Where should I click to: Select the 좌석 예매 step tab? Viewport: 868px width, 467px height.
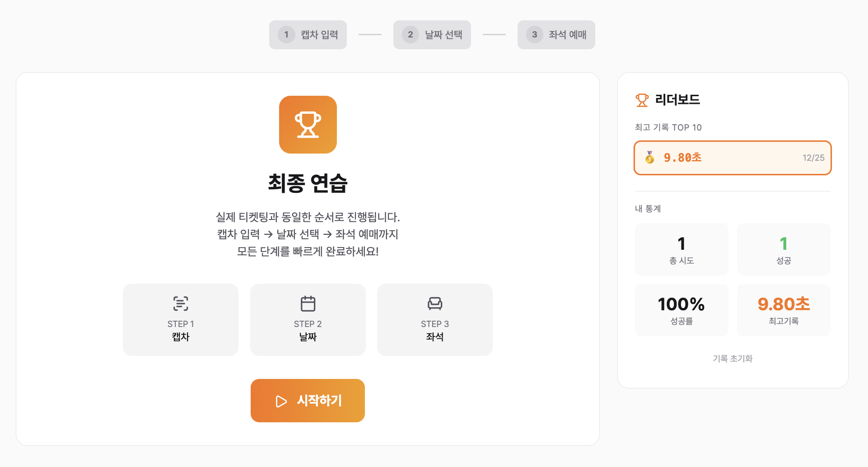coord(556,35)
